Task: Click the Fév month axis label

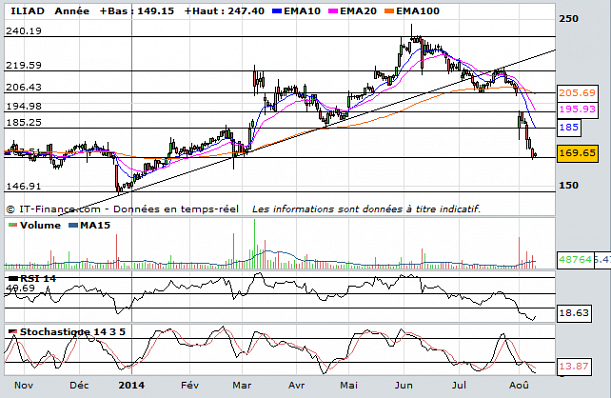Action: point(190,385)
